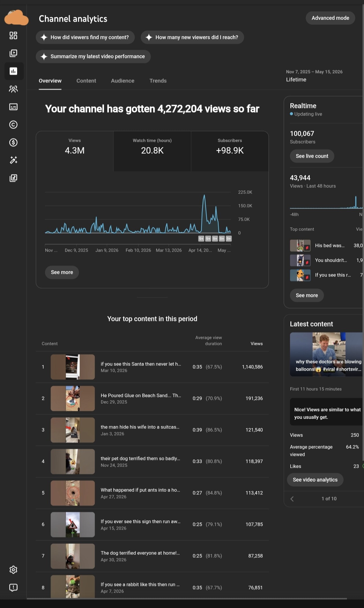Click the Views column header in top content
The image size is (364, 608).
point(257,344)
